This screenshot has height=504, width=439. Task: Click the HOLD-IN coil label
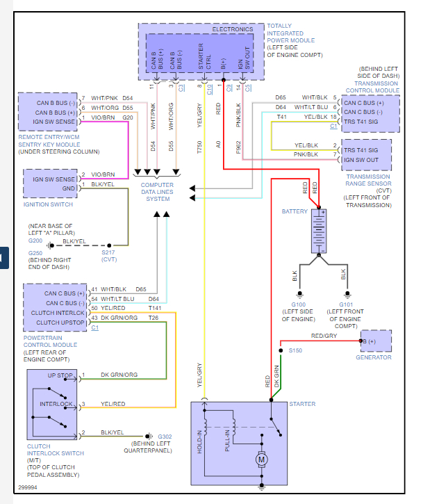[x=199, y=441]
